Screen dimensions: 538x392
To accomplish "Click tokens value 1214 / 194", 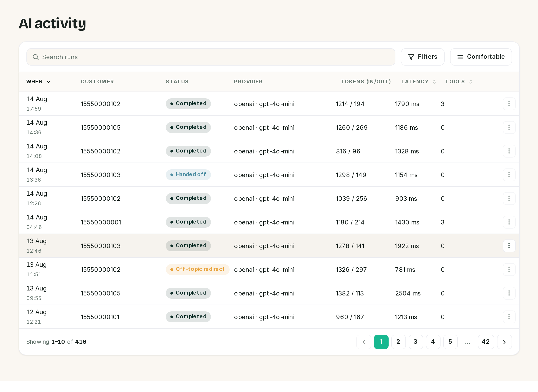I will point(350,104).
